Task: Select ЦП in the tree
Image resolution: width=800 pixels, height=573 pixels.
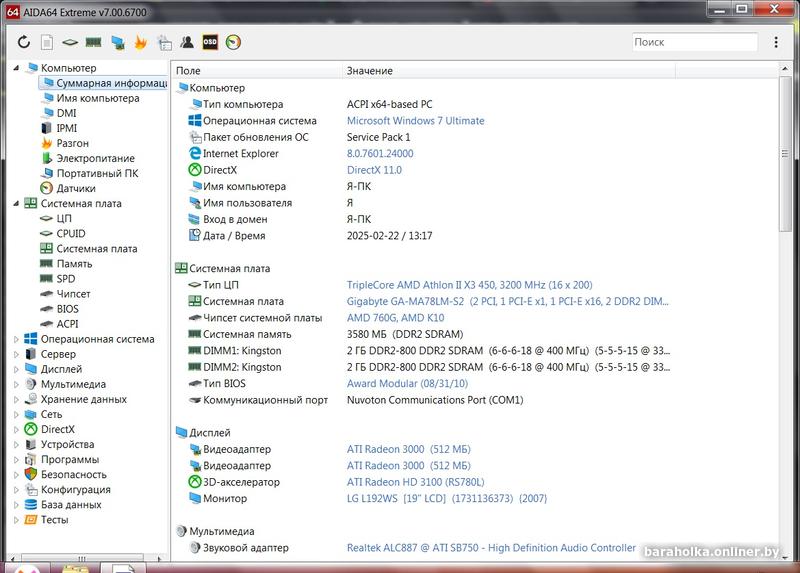Action: pos(64,218)
